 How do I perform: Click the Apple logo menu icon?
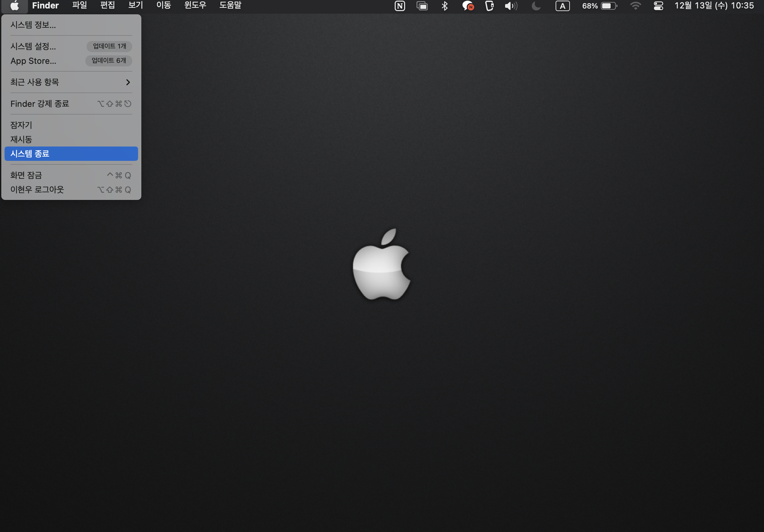[x=14, y=6]
